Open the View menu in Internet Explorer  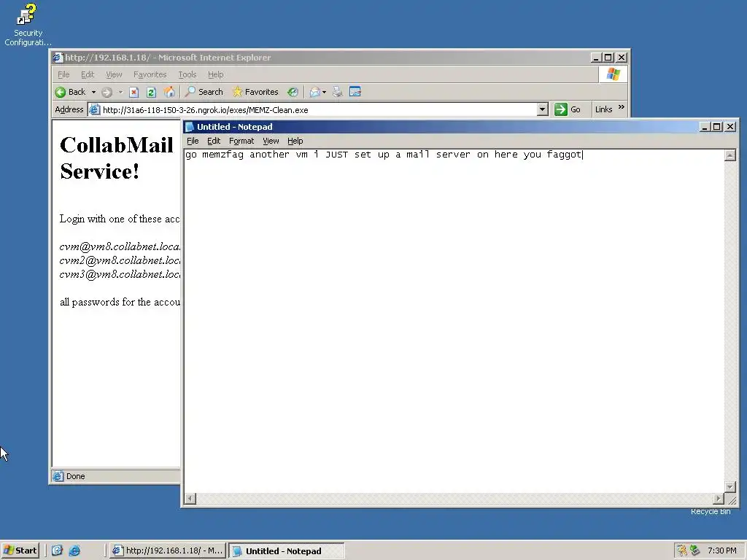(113, 74)
